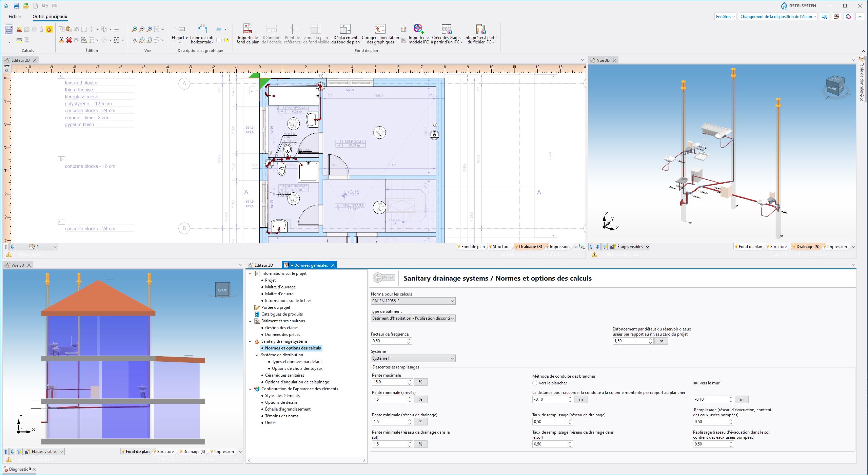The image size is (868, 475).
Task: Click the save floppy disk icon
Action: pyautogui.click(x=16, y=6)
